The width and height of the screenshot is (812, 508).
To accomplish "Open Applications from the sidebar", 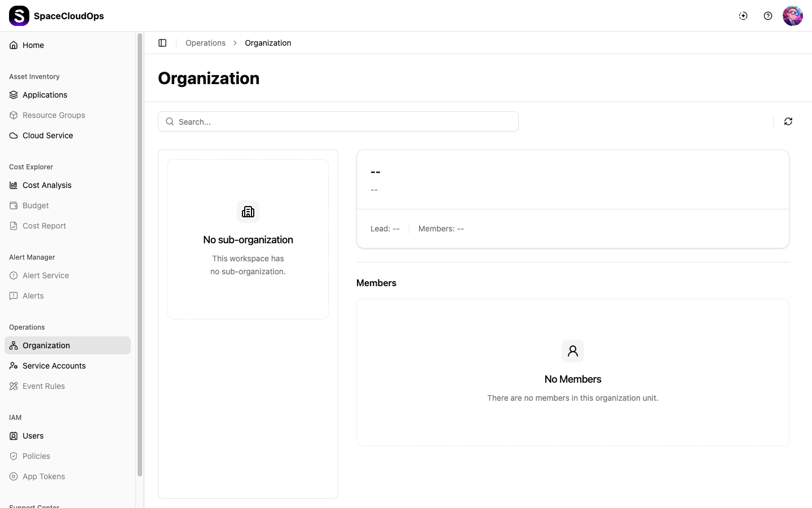I will 45,95.
